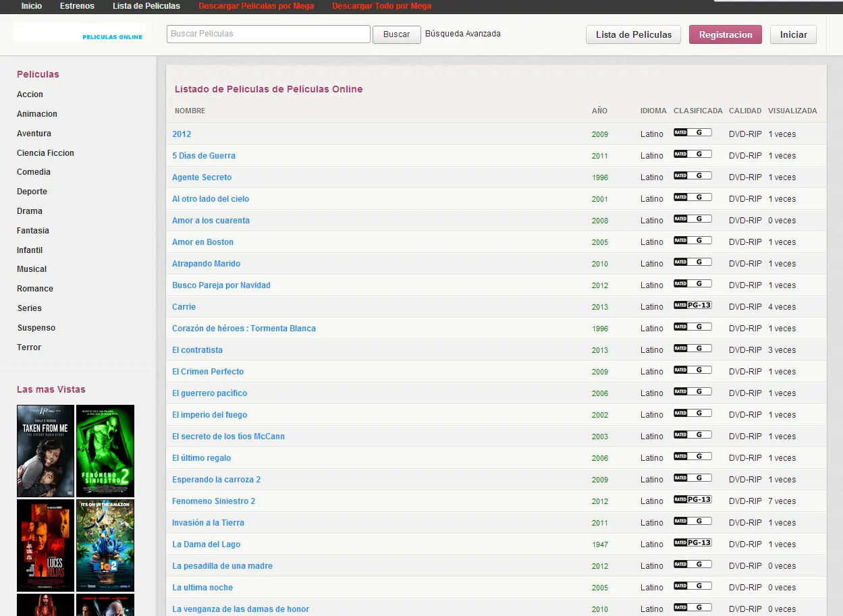843x616 pixels.
Task: Open the Carrie movie link
Action: click(184, 307)
